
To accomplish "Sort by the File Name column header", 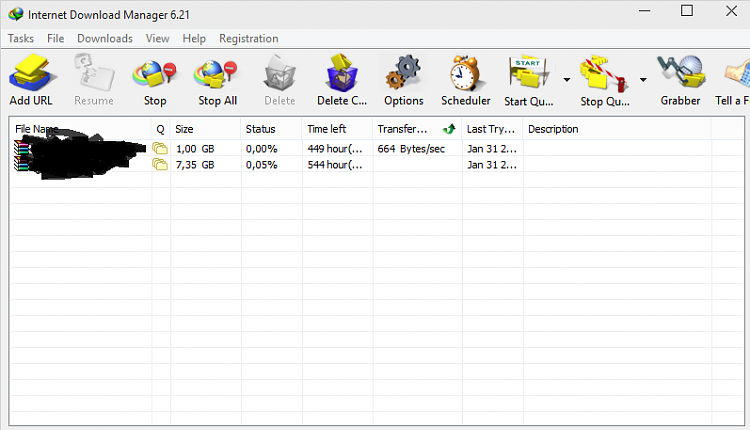I will click(80, 129).
